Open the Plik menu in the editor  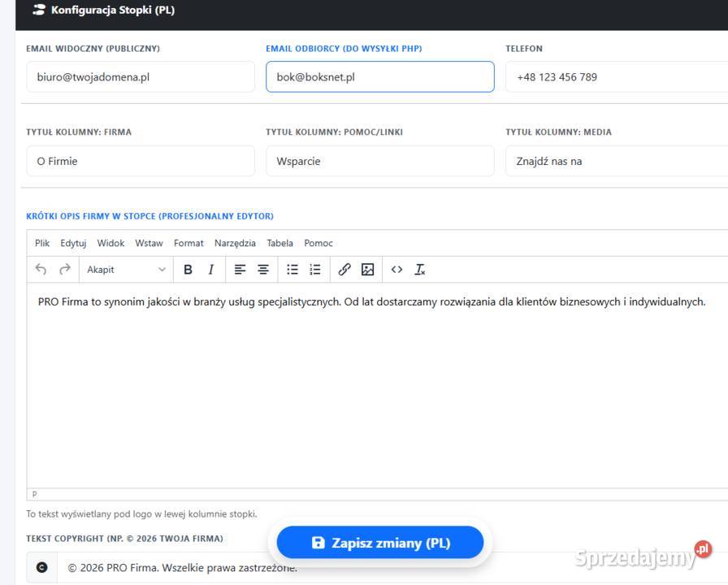pyautogui.click(x=42, y=243)
